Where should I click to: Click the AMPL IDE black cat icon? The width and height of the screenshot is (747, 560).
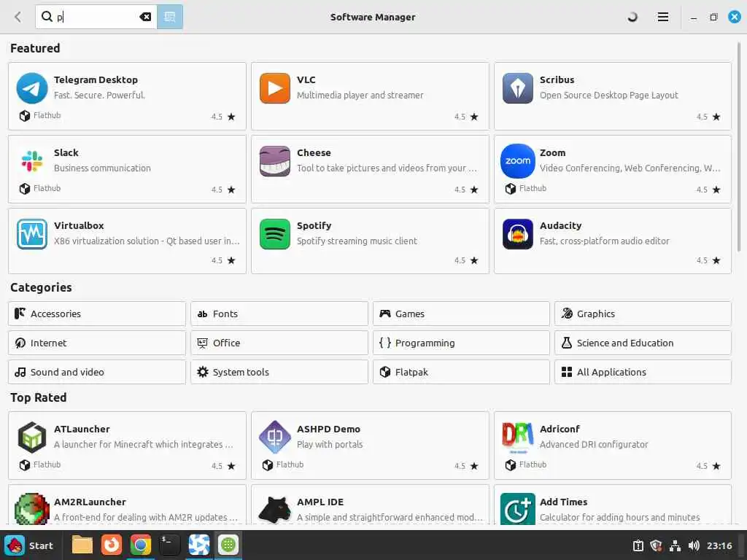coord(275,510)
